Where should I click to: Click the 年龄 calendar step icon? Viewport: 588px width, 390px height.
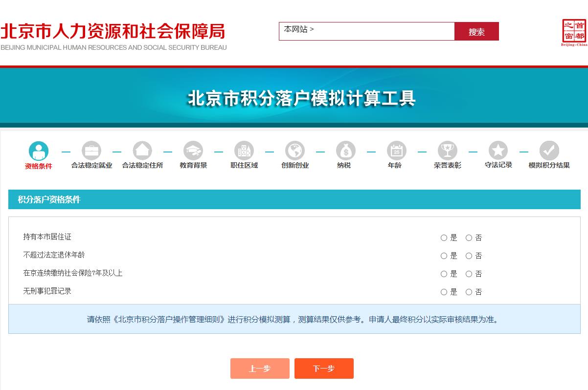(x=397, y=151)
